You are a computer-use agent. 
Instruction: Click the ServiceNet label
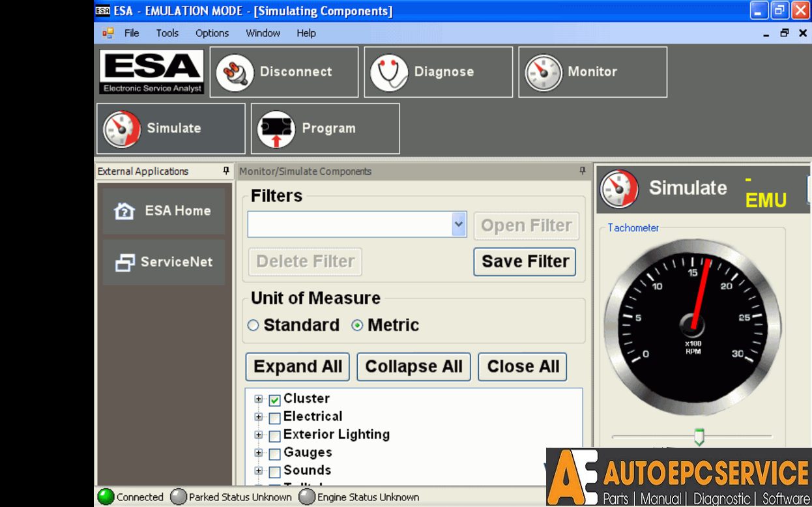177,262
